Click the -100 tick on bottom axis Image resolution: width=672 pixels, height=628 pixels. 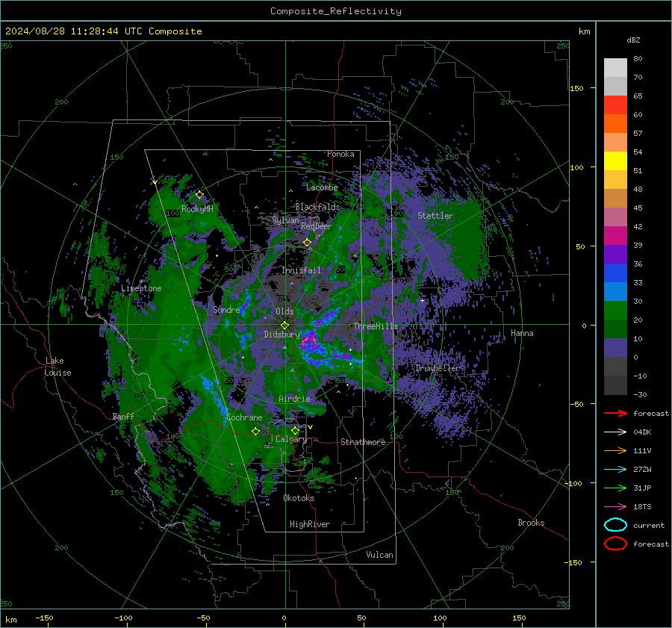click(x=123, y=618)
